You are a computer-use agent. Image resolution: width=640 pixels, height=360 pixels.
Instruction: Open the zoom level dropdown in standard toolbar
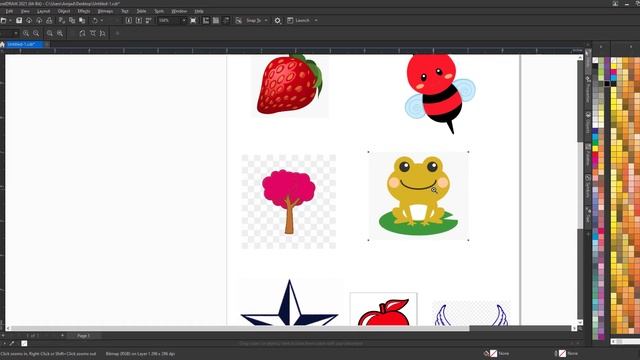[184, 20]
